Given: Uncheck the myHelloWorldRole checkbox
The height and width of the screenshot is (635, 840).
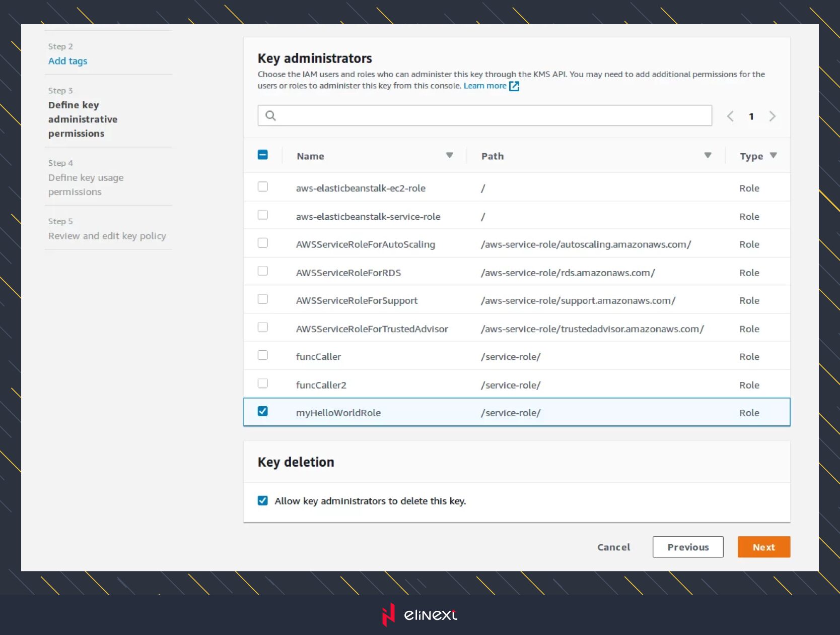Looking at the screenshot, I should tap(263, 412).
